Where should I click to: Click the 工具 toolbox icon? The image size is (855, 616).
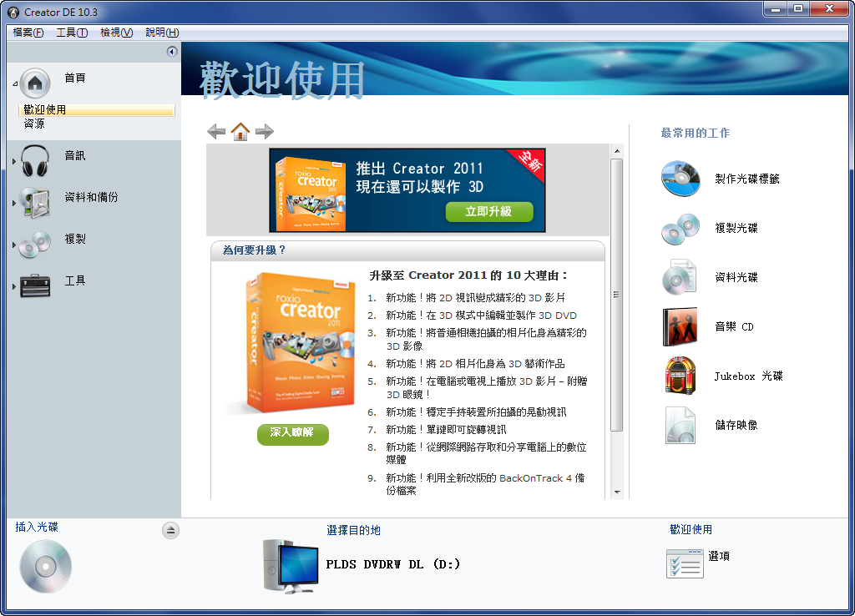35,285
